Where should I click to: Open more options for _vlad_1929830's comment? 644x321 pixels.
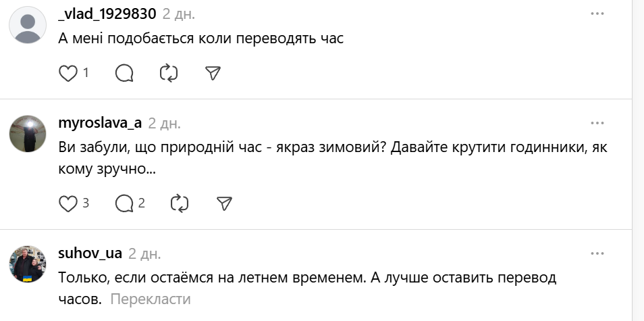(597, 14)
